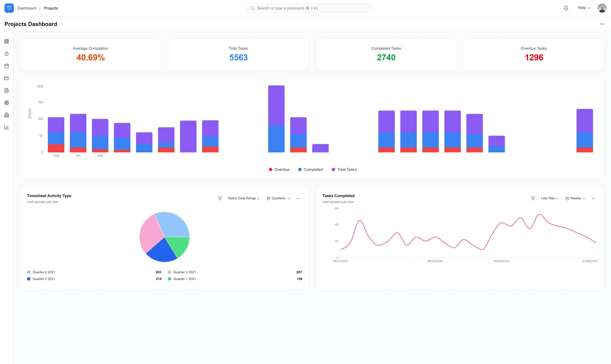Screen dimensions: 611x364
Task: Toggle the Completed series in the legend
Action: click(310, 169)
